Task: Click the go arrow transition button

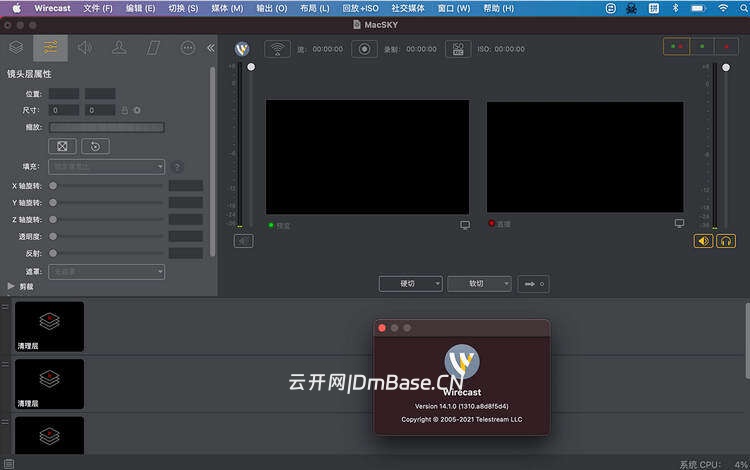Action: (x=533, y=284)
